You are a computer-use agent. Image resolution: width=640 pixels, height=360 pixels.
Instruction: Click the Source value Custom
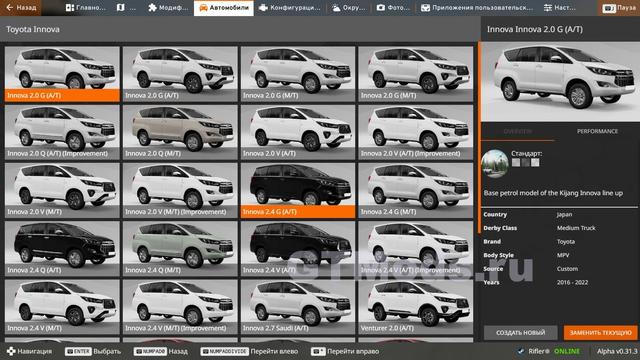pyautogui.click(x=567, y=269)
